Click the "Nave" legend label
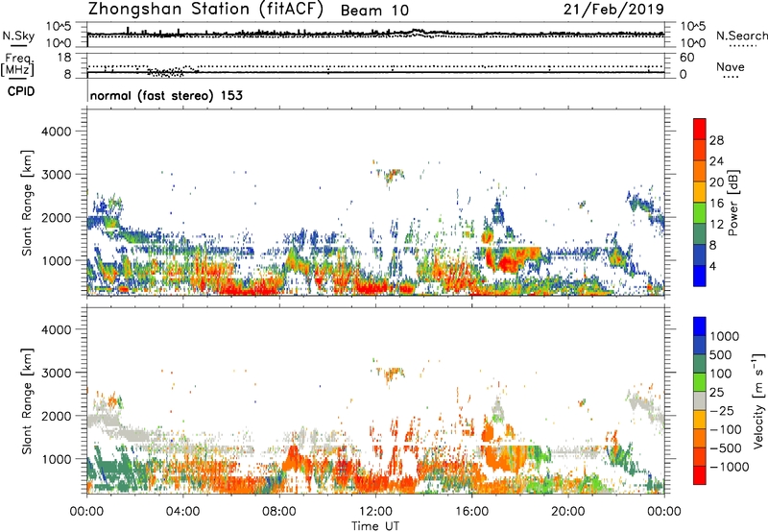The image size is (768, 532). 731,66
